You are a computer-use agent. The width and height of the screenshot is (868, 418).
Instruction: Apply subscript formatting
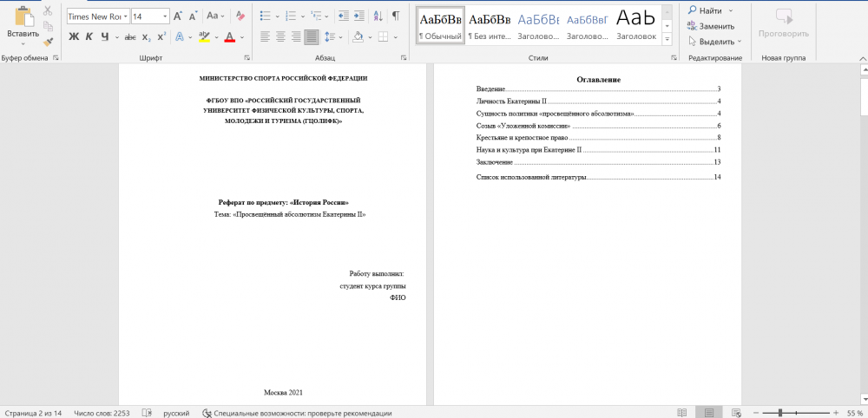(x=147, y=36)
